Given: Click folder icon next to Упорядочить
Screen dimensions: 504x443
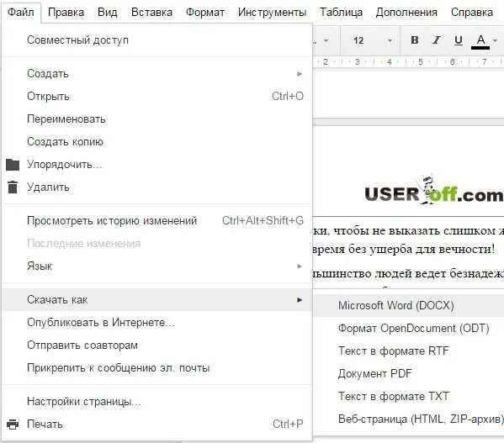Looking at the screenshot, I should pyautogui.click(x=13, y=165).
